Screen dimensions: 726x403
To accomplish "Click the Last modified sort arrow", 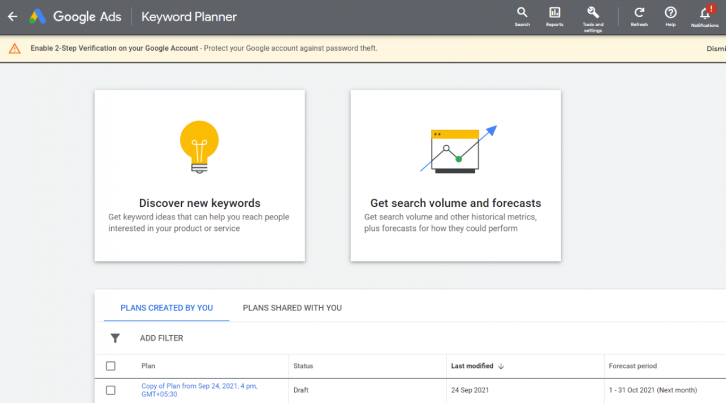I will click(501, 366).
